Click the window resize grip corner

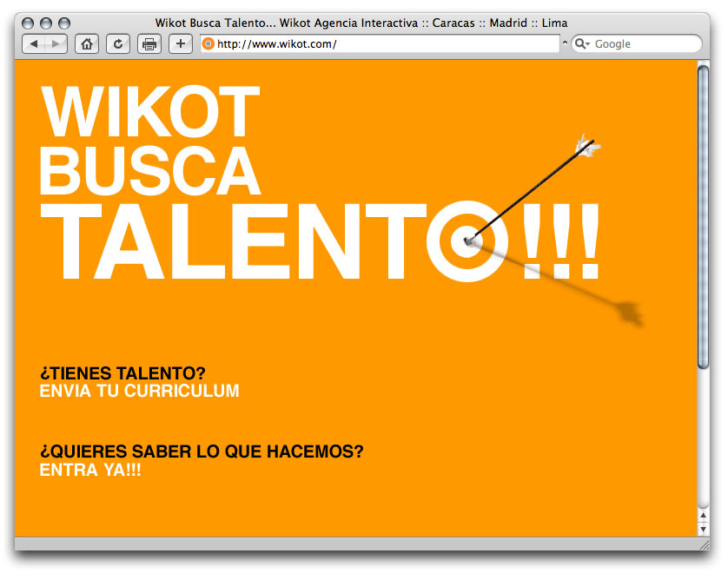point(704,544)
